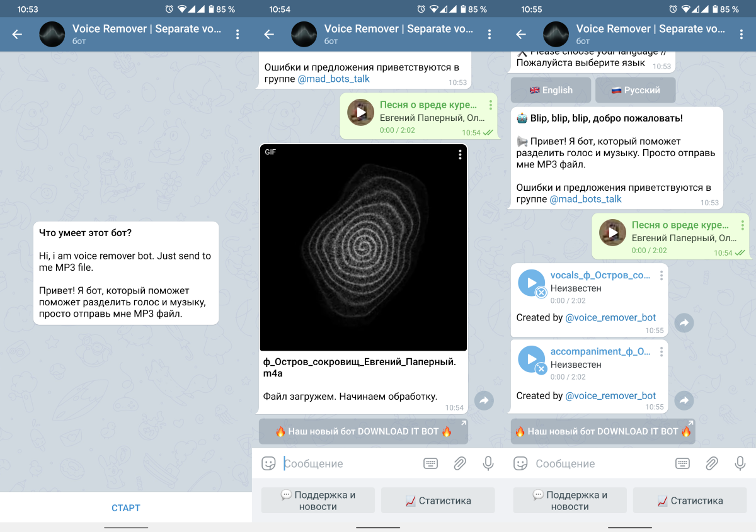Choose English language
This screenshot has height=532, width=756.
click(551, 90)
